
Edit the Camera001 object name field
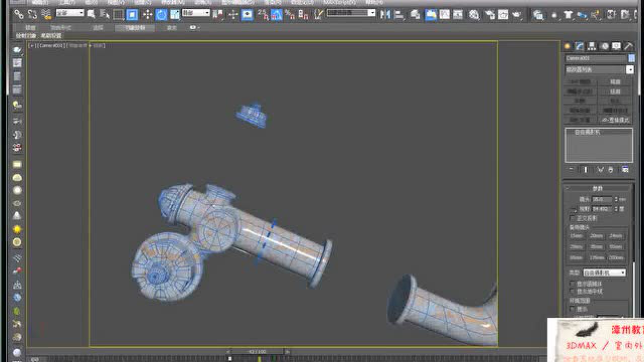[596, 58]
